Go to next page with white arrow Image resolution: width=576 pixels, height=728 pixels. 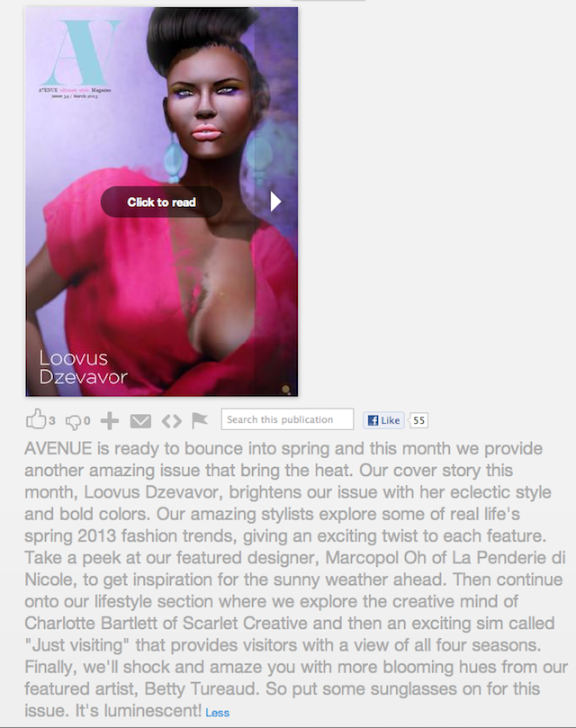click(275, 202)
